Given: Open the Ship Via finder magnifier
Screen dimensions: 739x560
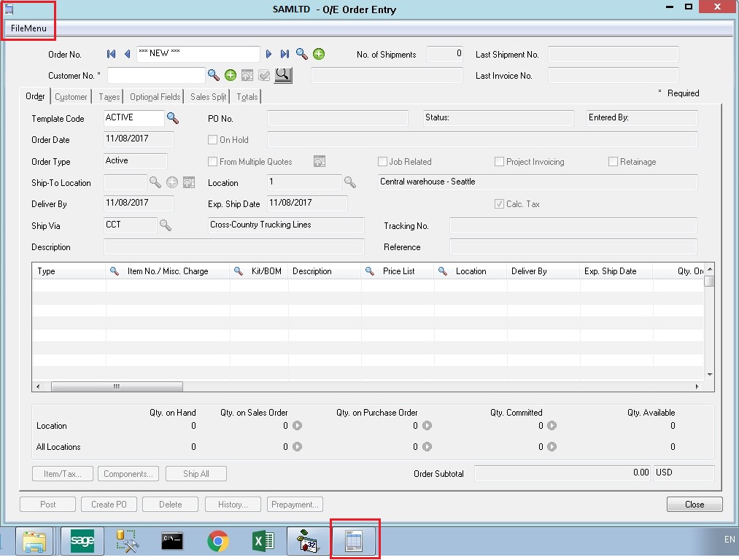Looking at the screenshot, I should (166, 225).
